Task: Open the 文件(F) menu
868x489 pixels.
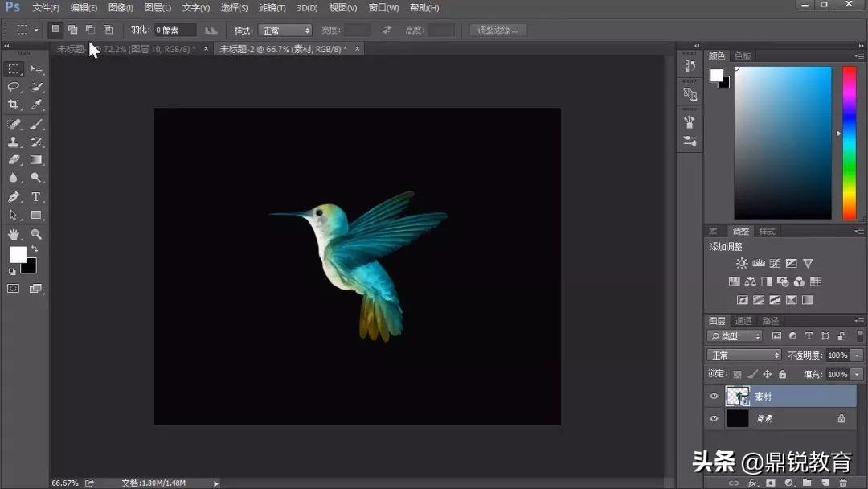Action: point(45,8)
